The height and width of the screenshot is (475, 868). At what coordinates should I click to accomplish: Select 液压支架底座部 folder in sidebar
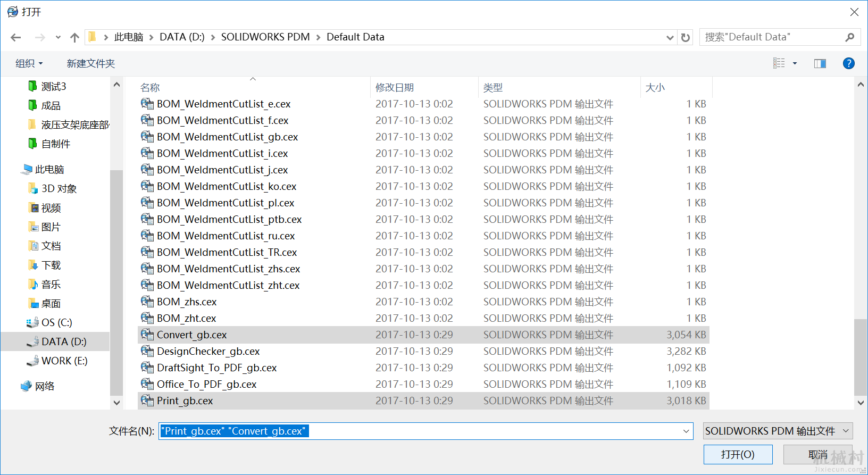click(x=75, y=124)
